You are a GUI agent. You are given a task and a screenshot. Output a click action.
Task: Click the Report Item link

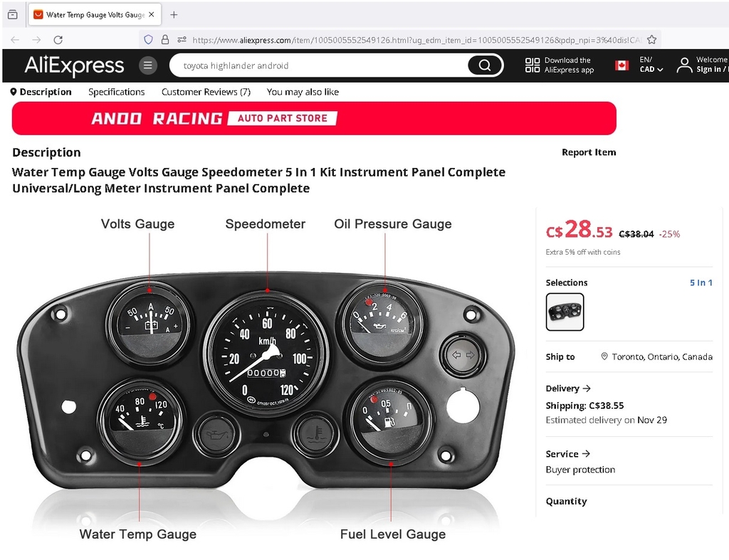589,152
